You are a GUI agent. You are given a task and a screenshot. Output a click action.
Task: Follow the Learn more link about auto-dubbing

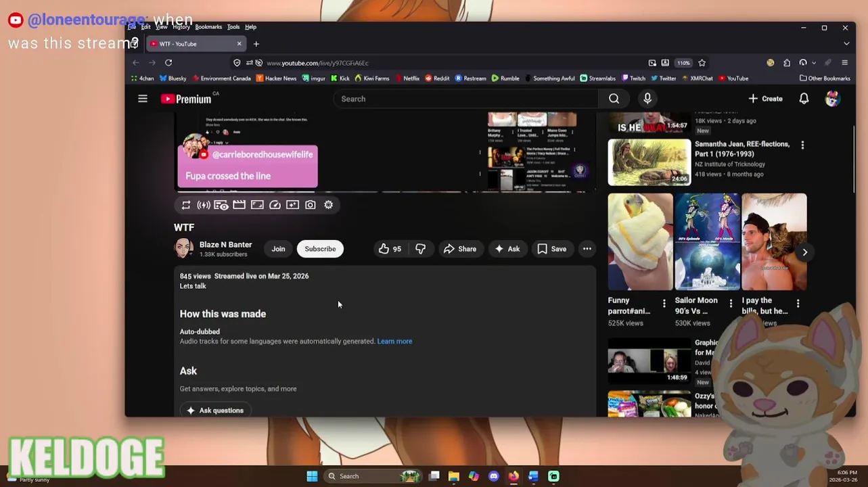click(x=394, y=342)
